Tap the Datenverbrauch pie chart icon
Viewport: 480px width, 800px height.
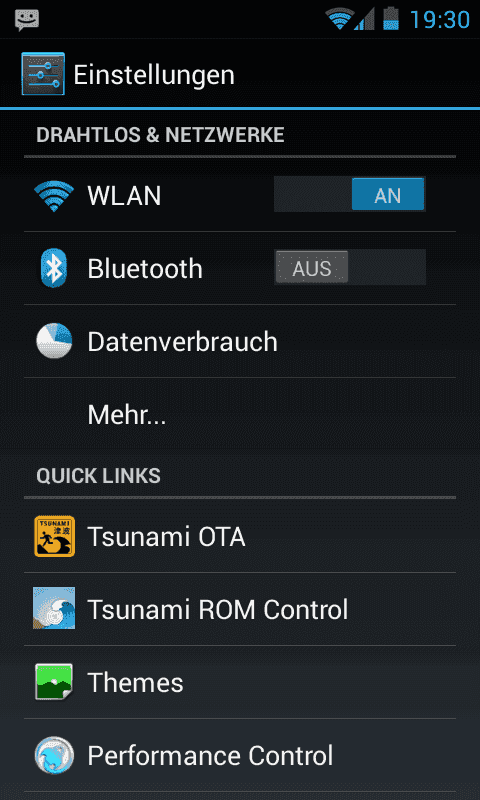54,341
